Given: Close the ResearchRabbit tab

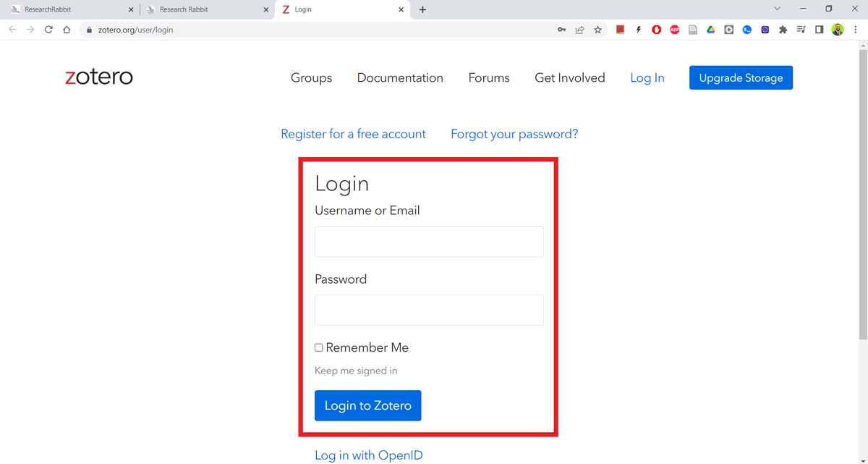Looking at the screenshot, I should point(131,9).
